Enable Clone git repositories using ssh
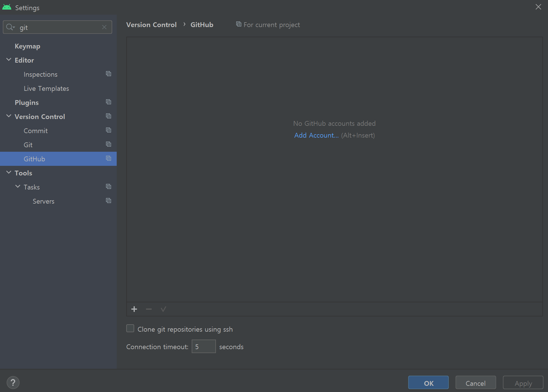The width and height of the screenshot is (548, 392). [130, 329]
